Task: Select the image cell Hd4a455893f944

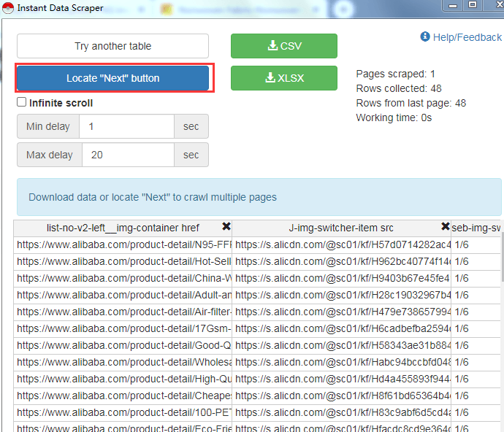Action: click(341, 379)
